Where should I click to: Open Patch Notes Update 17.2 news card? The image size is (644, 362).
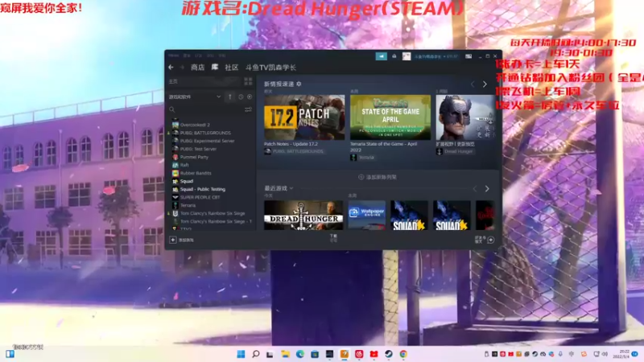coord(304,117)
